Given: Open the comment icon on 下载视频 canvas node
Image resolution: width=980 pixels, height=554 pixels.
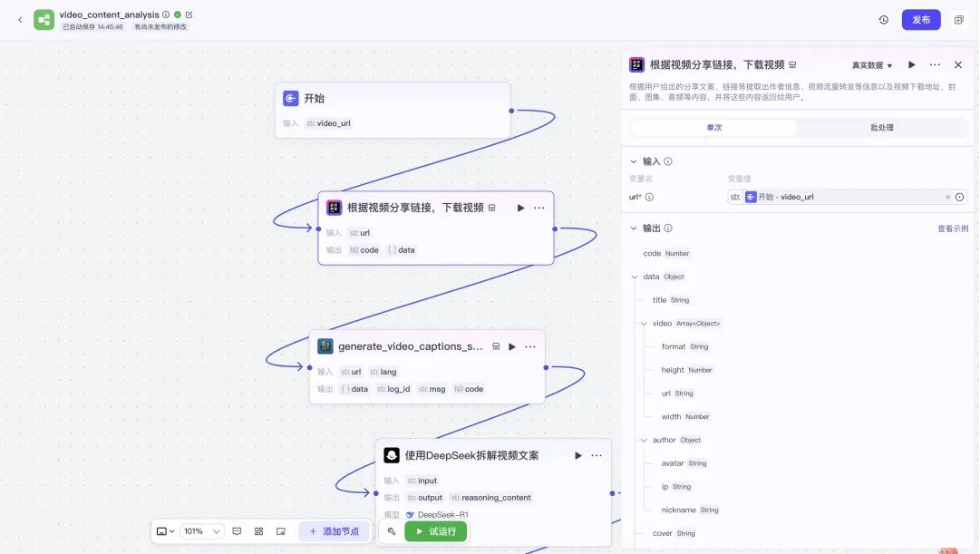Looking at the screenshot, I should click(x=492, y=208).
